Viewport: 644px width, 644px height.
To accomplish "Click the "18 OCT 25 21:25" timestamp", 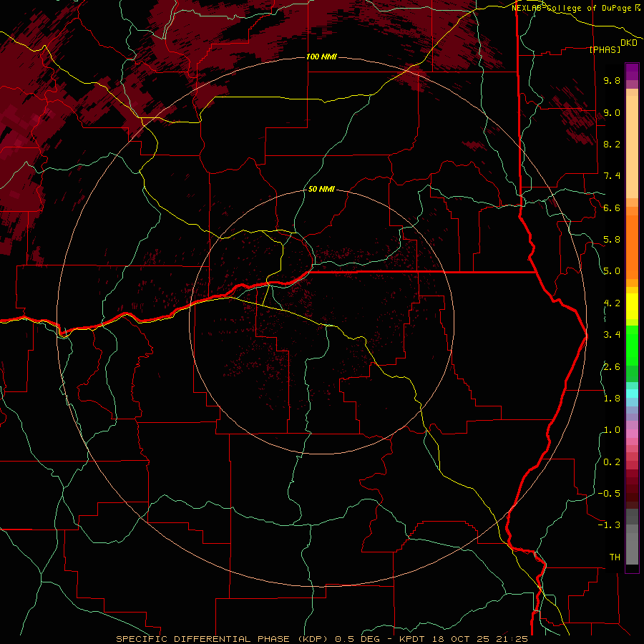I will pos(480,639).
